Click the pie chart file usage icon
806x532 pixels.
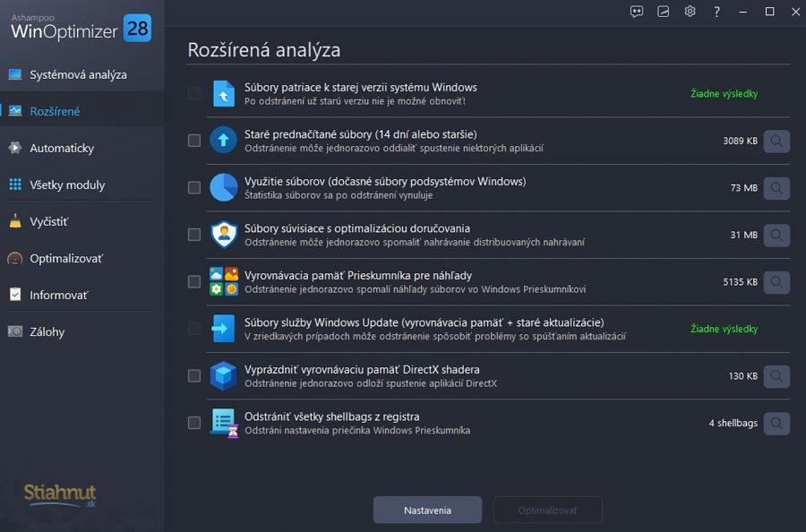pyautogui.click(x=223, y=187)
